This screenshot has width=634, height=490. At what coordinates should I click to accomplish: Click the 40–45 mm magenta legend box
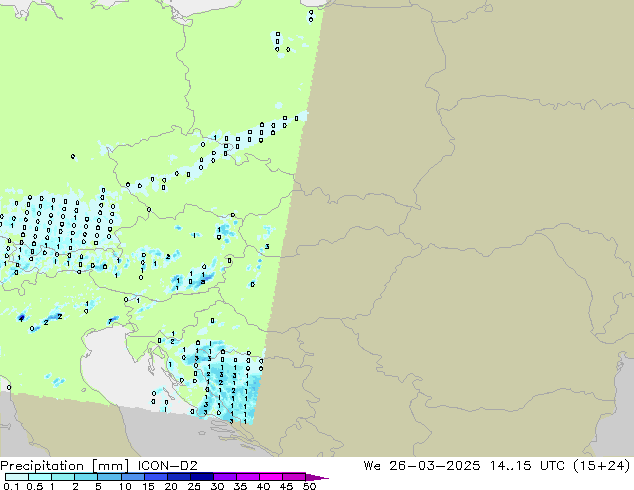[x=271, y=477]
